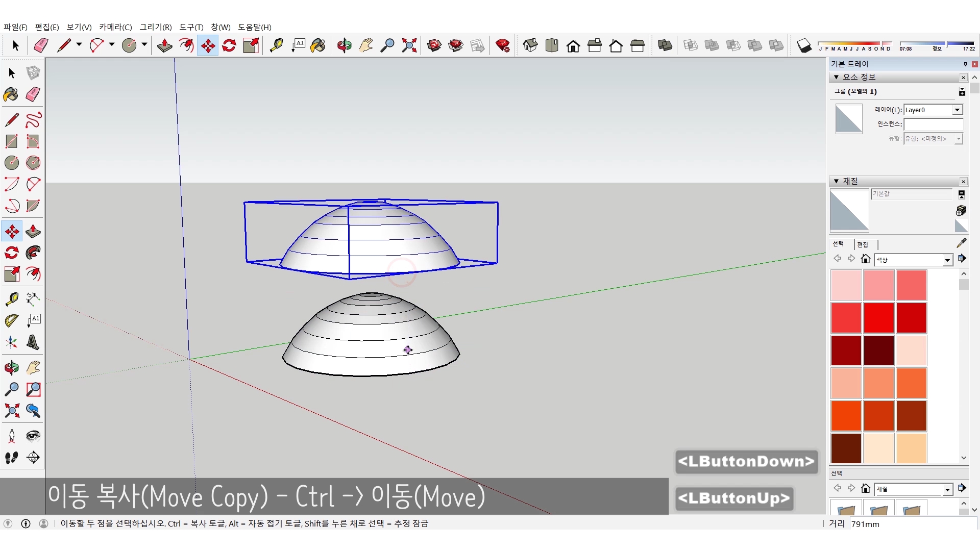Toggle the eyedropper sample paint tool
Image resolution: width=980 pixels, height=551 pixels.
961,243
